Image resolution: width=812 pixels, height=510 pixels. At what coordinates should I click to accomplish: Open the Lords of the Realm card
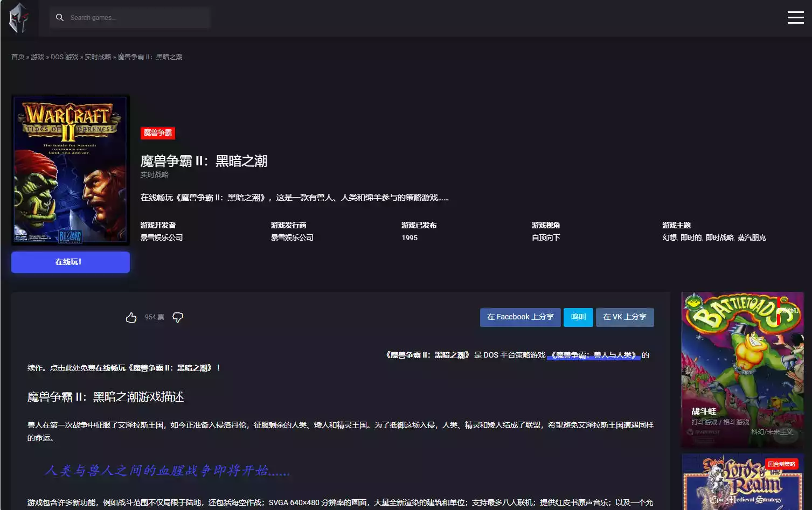coord(742,482)
